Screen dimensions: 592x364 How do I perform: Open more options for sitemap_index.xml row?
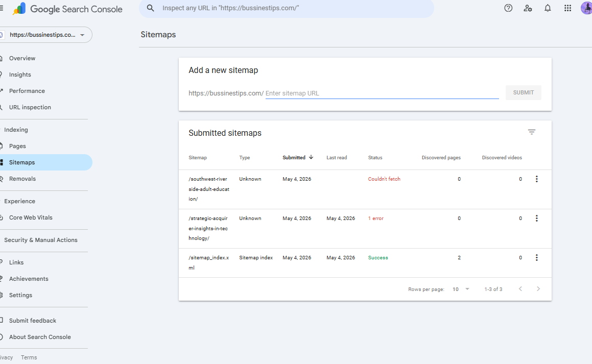pos(536,258)
